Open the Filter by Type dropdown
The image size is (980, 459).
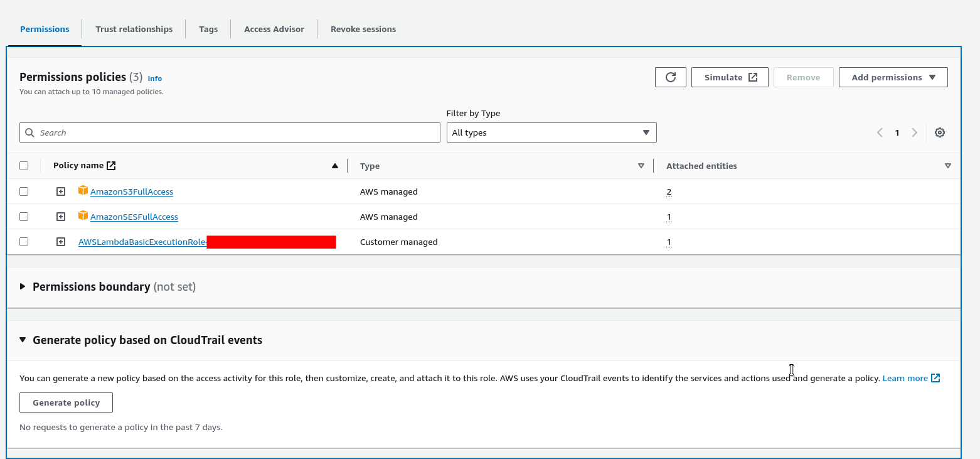click(x=551, y=132)
